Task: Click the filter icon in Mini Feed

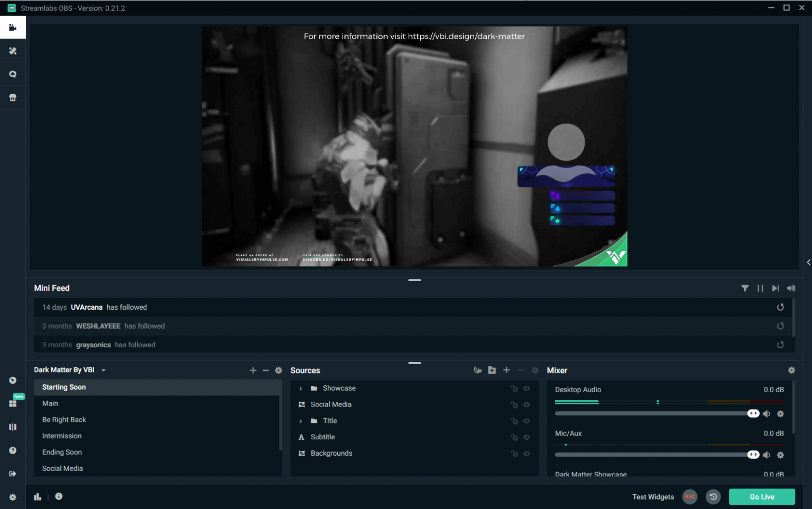Action: click(745, 288)
